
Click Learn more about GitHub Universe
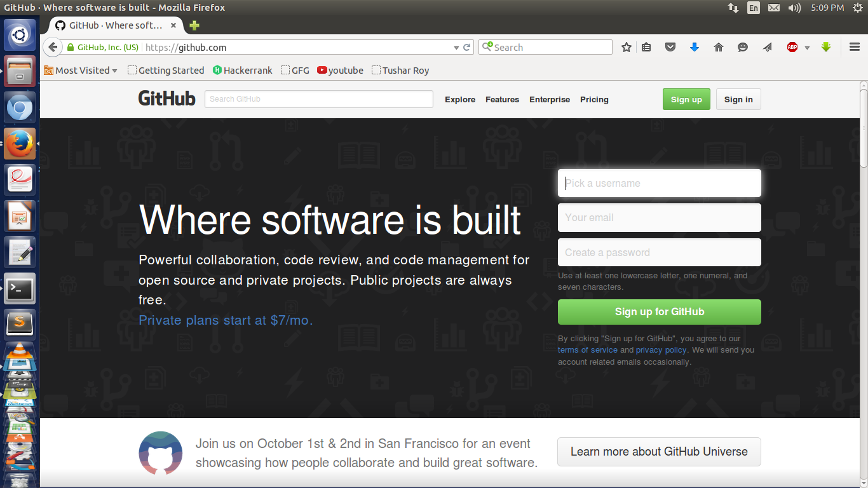[x=659, y=452]
